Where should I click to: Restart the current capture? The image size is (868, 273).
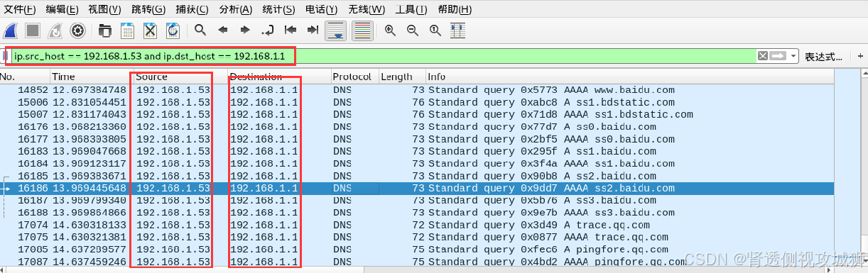coord(55,30)
